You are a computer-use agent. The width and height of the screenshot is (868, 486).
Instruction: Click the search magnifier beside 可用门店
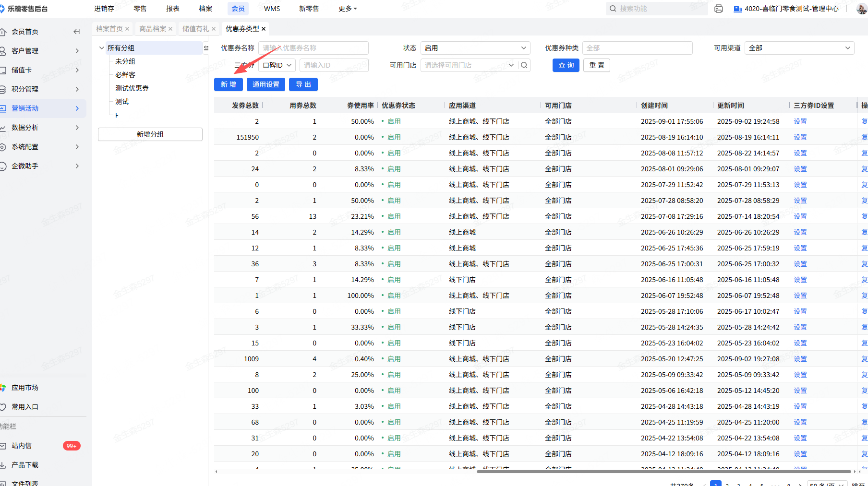(524, 65)
